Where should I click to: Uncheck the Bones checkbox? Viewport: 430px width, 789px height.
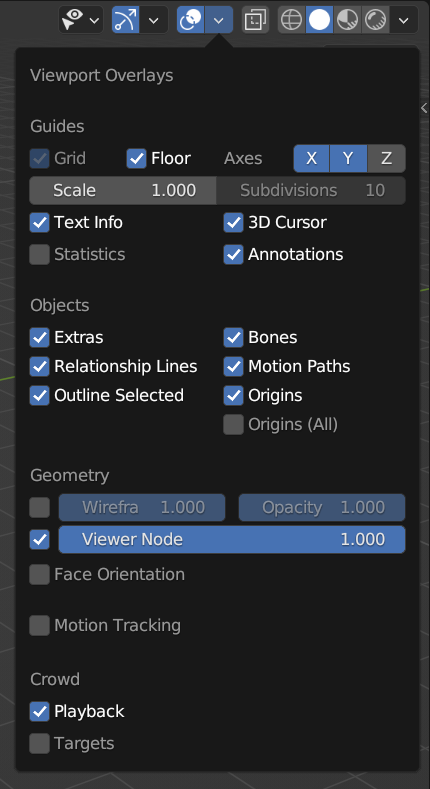click(233, 337)
